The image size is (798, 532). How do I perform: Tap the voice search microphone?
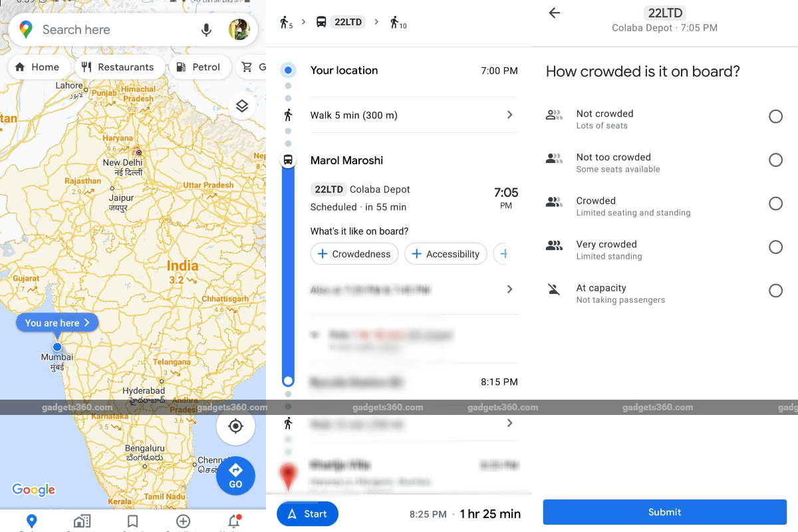point(206,29)
